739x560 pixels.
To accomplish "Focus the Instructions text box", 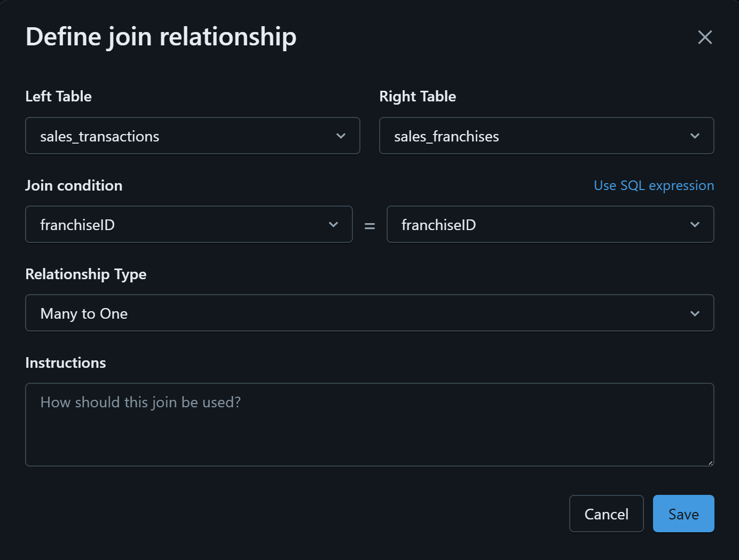I will coord(369,424).
